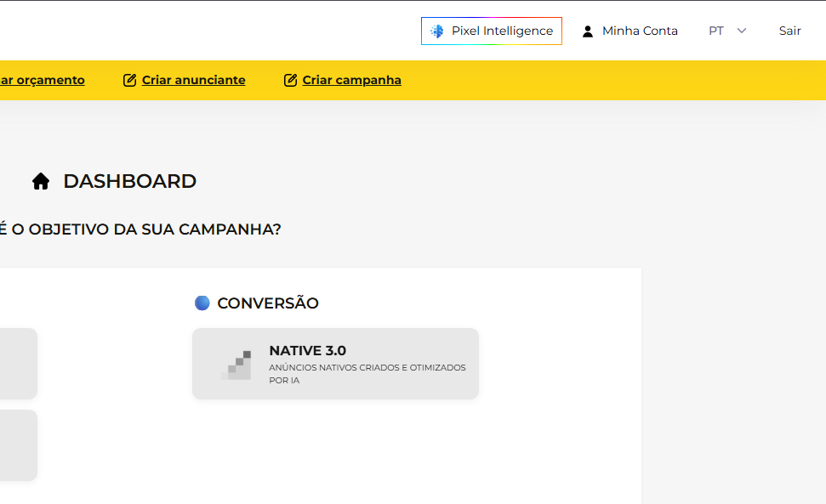Image resolution: width=826 pixels, height=504 pixels.
Task: Click the brain icon in Pixel Intelligence
Action: point(436,31)
